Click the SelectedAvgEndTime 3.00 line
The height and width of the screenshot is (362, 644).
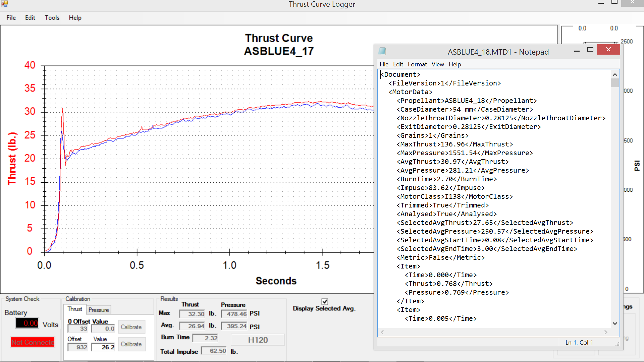487,249
